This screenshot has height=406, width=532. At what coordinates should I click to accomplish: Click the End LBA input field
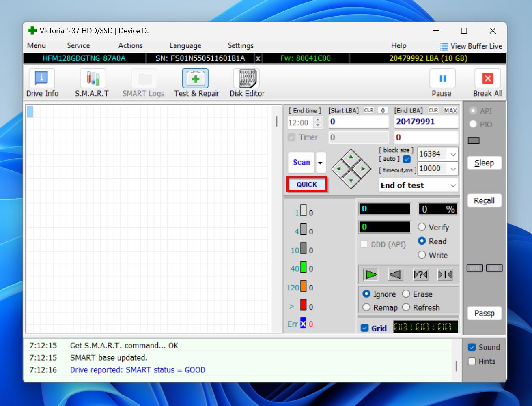pyautogui.click(x=426, y=122)
